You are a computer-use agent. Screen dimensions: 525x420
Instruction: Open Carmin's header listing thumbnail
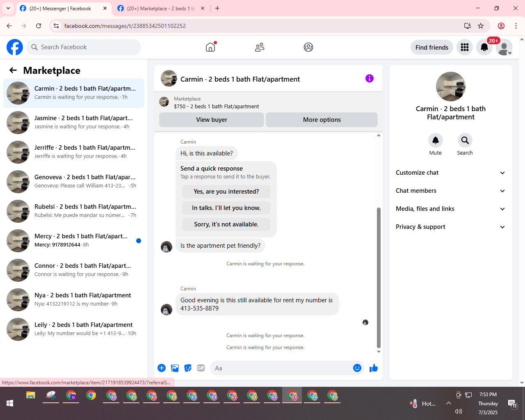pos(169,78)
